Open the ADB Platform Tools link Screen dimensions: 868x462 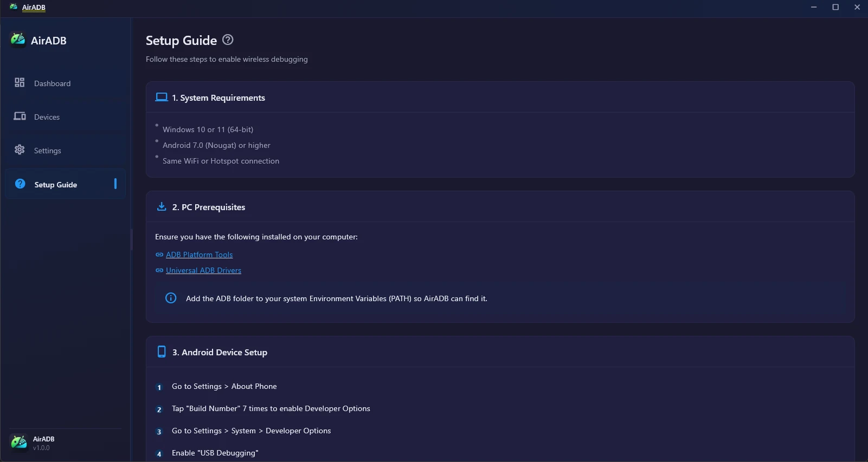tap(199, 255)
